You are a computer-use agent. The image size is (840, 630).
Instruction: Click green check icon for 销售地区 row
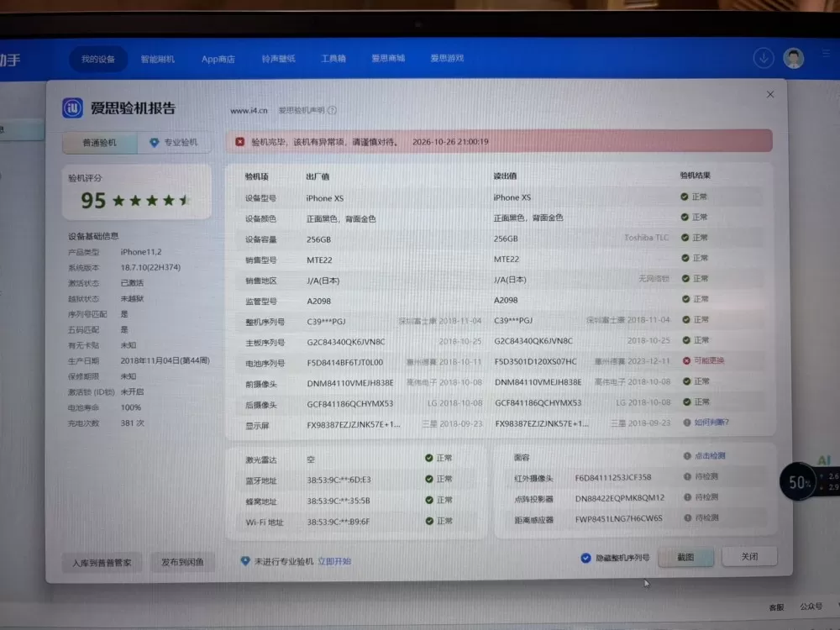685,279
